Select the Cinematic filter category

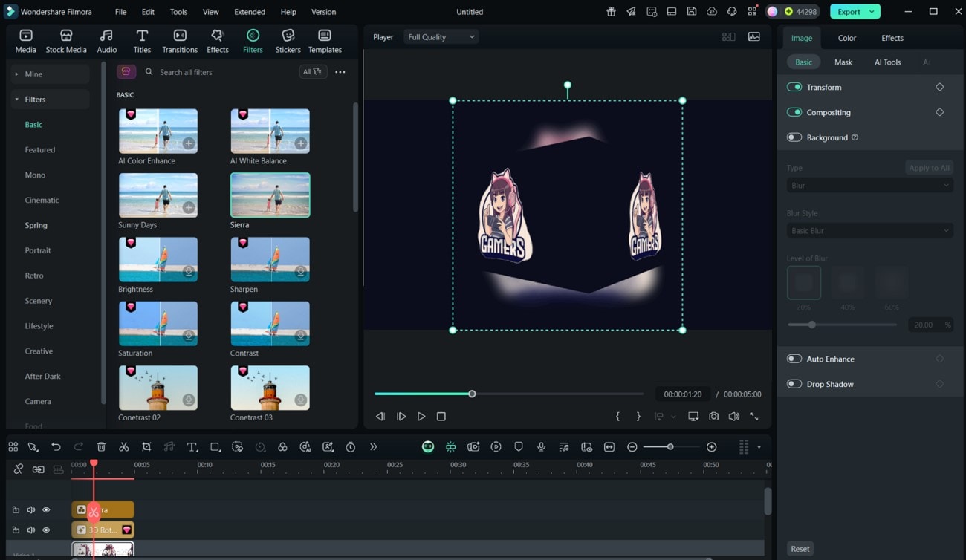coord(42,200)
